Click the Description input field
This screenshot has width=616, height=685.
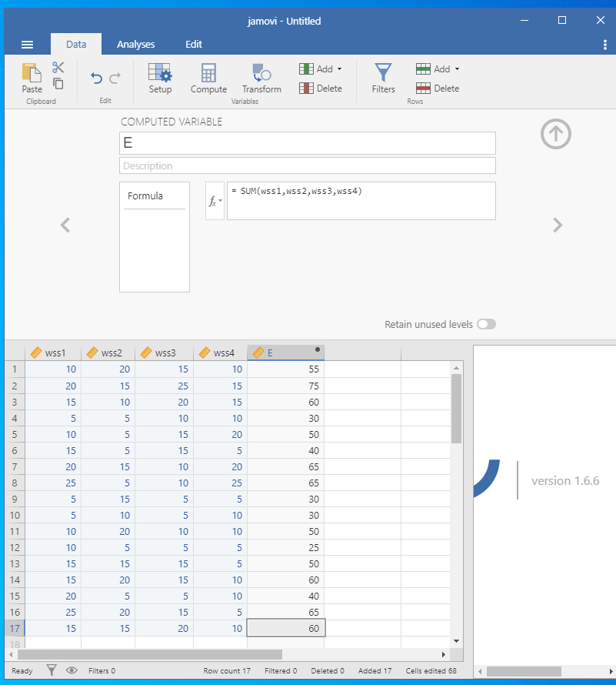(x=307, y=165)
